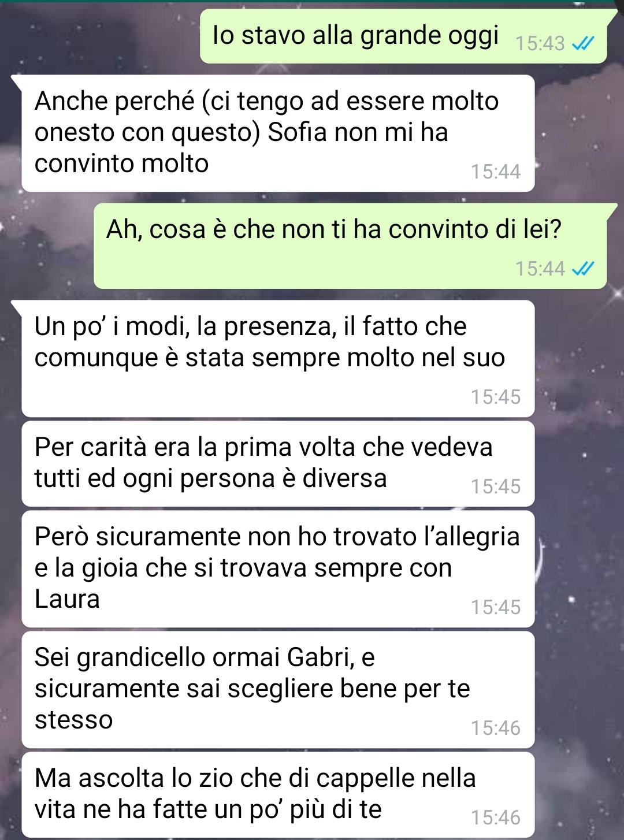Tap the 'Sofia non mi ha convinto molto' message
Image resolution: width=624 pixels, height=840 pixels.
click(278, 133)
